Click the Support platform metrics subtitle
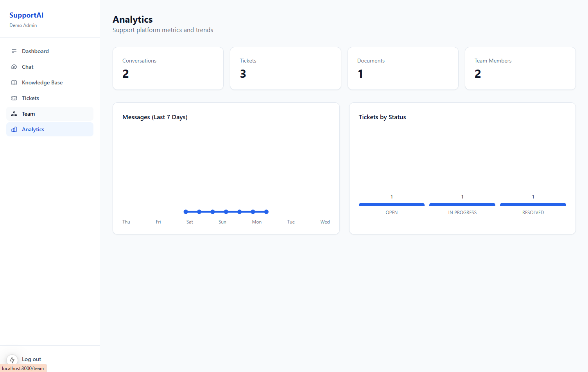Viewport: 588px width, 372px height. click(x=163, y=30)
